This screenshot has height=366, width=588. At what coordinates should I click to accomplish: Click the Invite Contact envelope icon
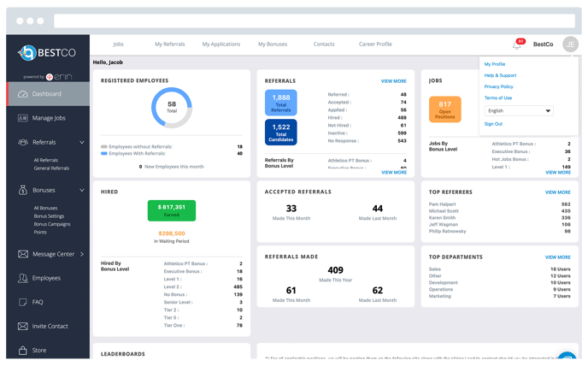tap(21, 326)
